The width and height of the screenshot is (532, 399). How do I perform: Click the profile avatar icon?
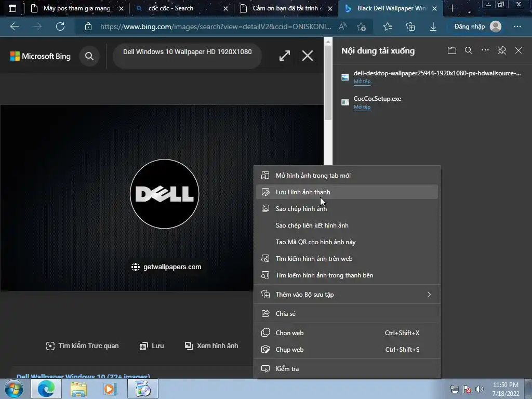tap(496, 26)
